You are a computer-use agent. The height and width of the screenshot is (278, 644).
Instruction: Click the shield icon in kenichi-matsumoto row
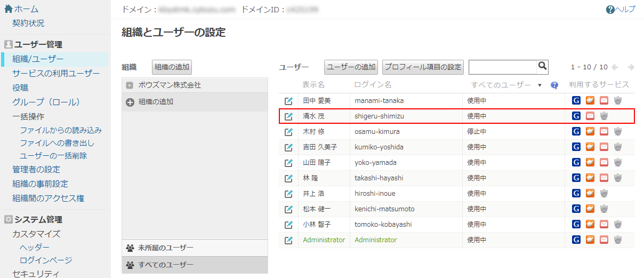[604, 209]
